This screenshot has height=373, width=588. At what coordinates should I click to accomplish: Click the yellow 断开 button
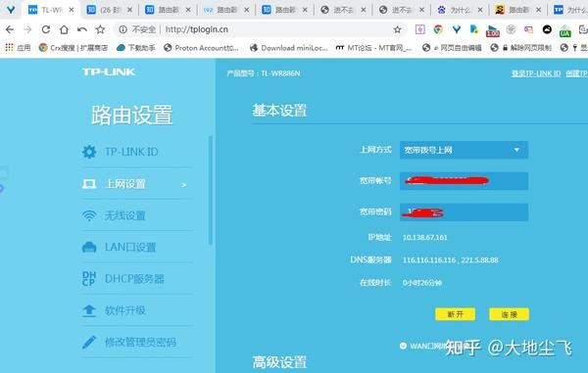click(x=456, y=314)
